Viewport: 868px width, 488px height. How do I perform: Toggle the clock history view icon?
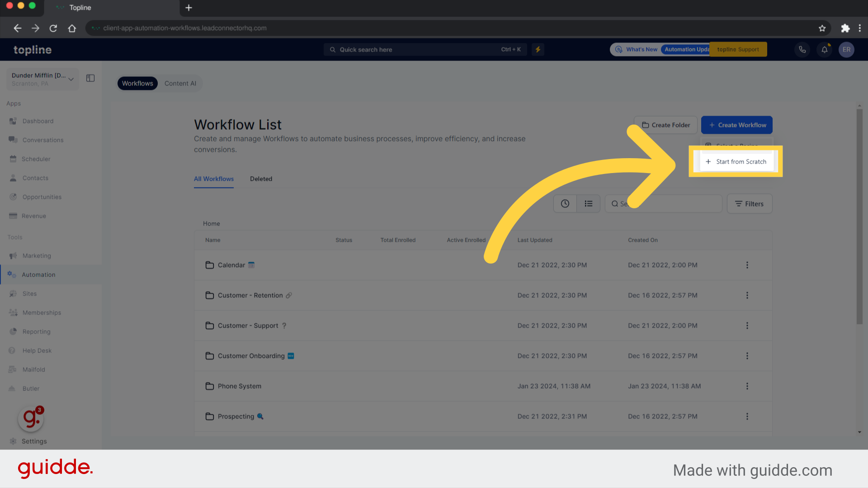(x=565, y=203)
